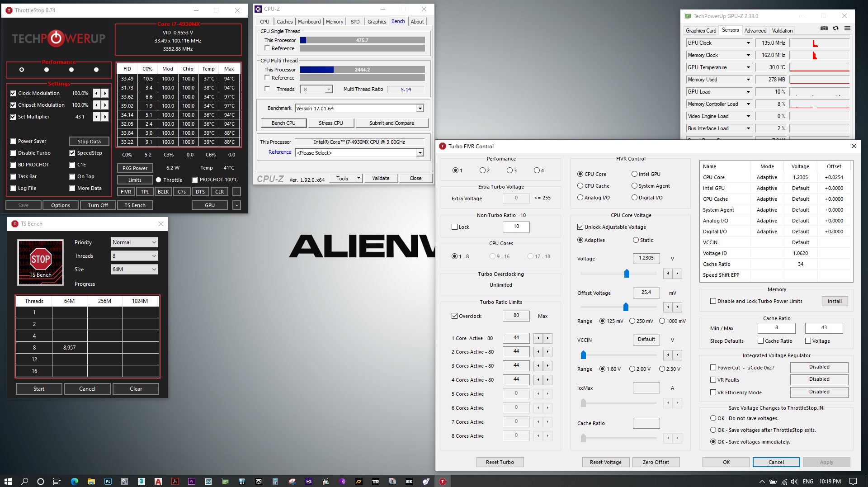Open the network Wi-Fi tray icon

[x=784, y=482]
